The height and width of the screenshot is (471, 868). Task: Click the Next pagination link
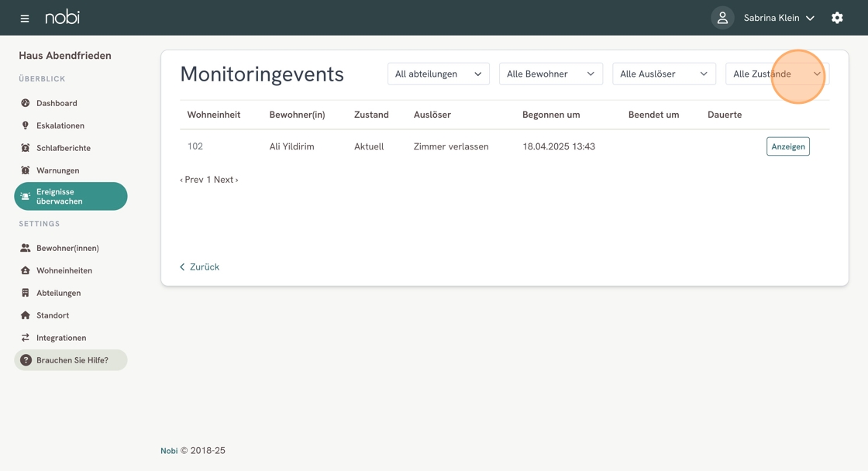coord(226,179)
